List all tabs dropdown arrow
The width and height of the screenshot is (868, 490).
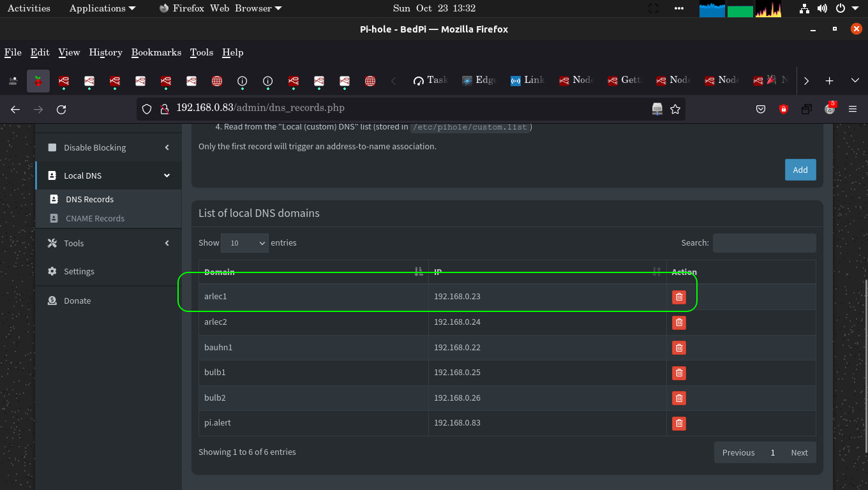click(x=855, y=80)
